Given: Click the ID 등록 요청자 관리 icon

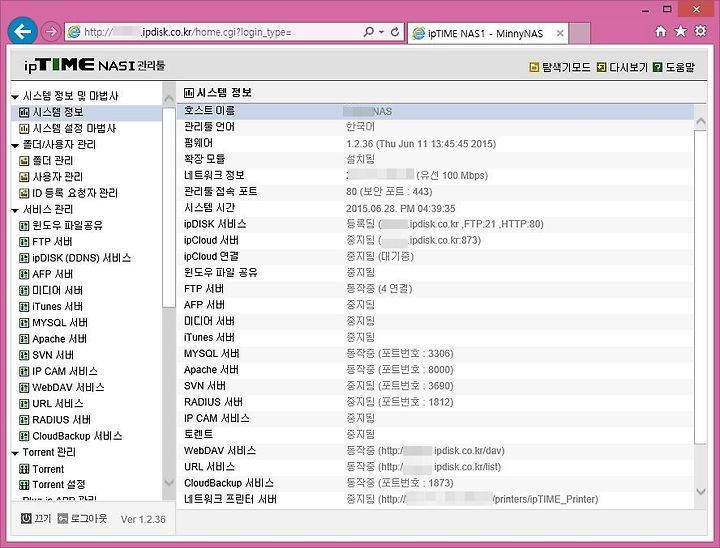Looking at the screenshot, I should [24, 193].
